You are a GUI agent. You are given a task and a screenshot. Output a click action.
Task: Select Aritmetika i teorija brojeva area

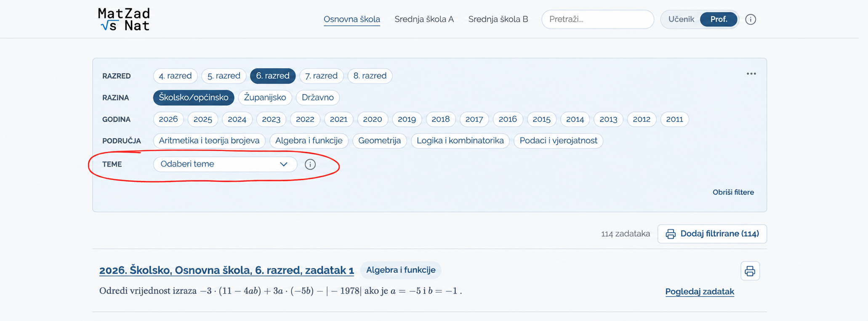point(209,141)
